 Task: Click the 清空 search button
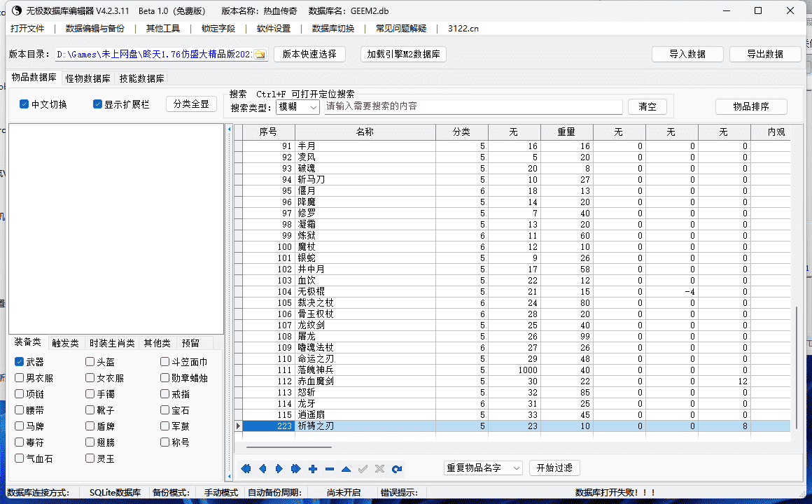pos(647,106)
